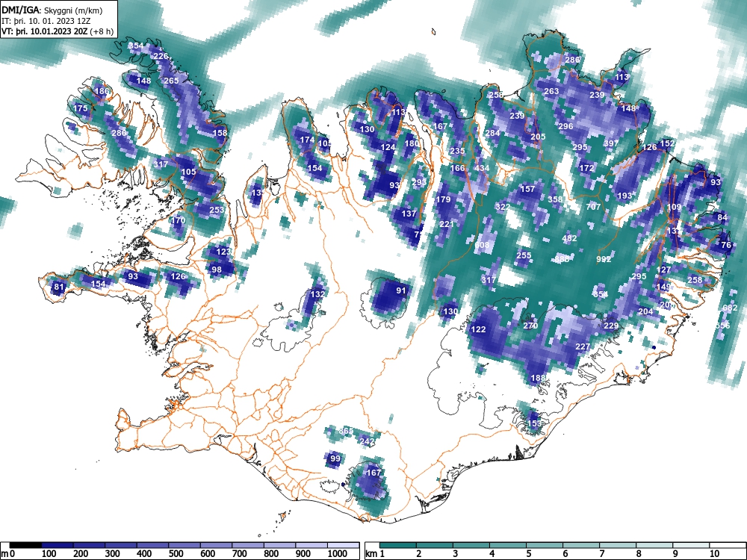The width and height of the screenshot is (747, 560).
Task: Click the 227 visibility value on the map
Action: coord(583,346)
